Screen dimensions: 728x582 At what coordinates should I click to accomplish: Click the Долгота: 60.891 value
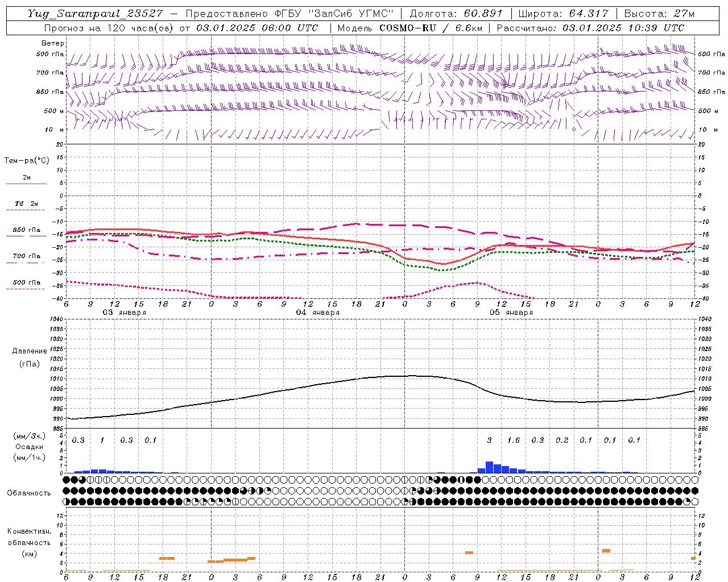point(456,14)
